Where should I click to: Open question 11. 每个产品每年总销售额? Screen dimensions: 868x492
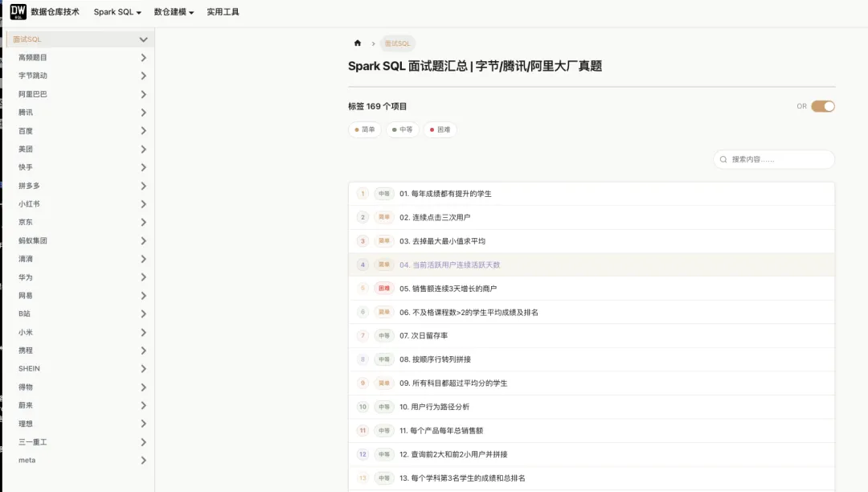(x=592, y=431)
